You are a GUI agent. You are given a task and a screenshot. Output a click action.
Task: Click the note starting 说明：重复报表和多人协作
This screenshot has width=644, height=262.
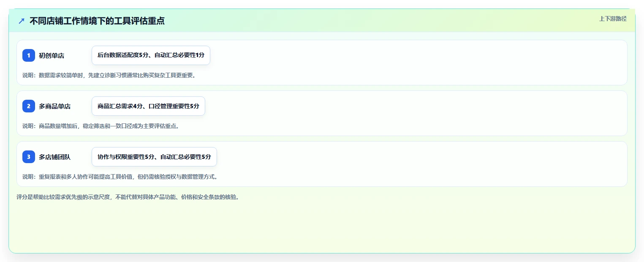[120, 177]
